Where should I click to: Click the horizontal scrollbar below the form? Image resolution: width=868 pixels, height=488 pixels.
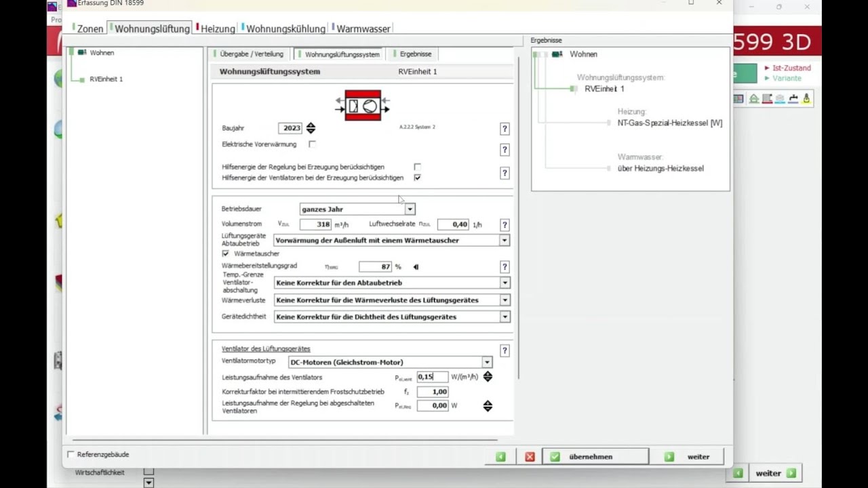(x=286, y=441)
